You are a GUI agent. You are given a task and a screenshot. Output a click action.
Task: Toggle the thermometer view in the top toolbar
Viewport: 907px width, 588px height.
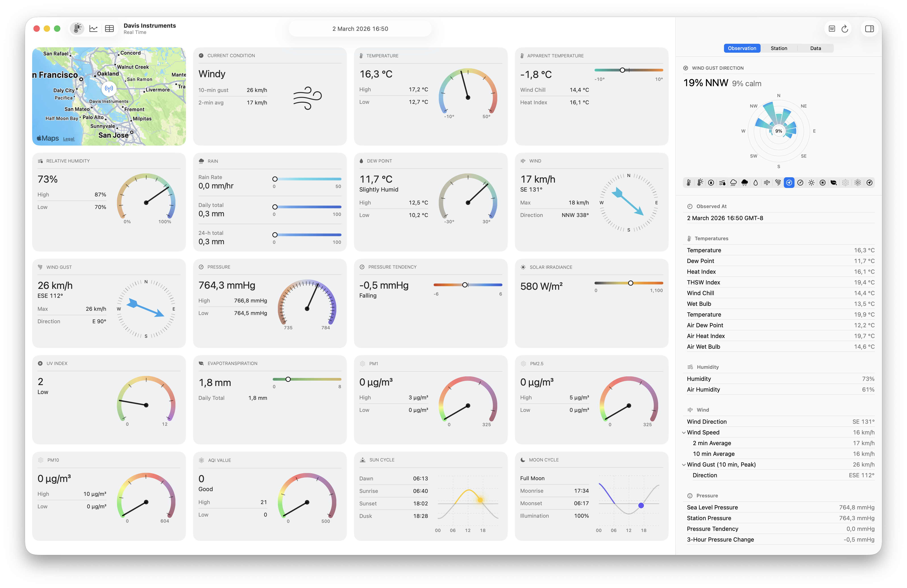(x=77, y=28)
